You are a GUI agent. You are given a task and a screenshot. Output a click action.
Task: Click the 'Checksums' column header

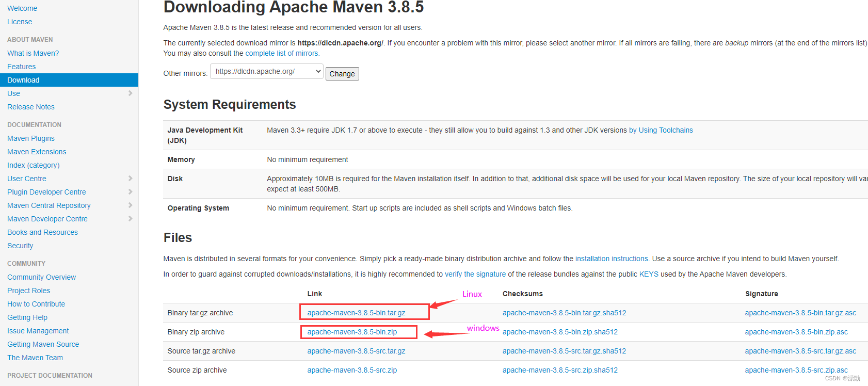[x=523, y=294]
